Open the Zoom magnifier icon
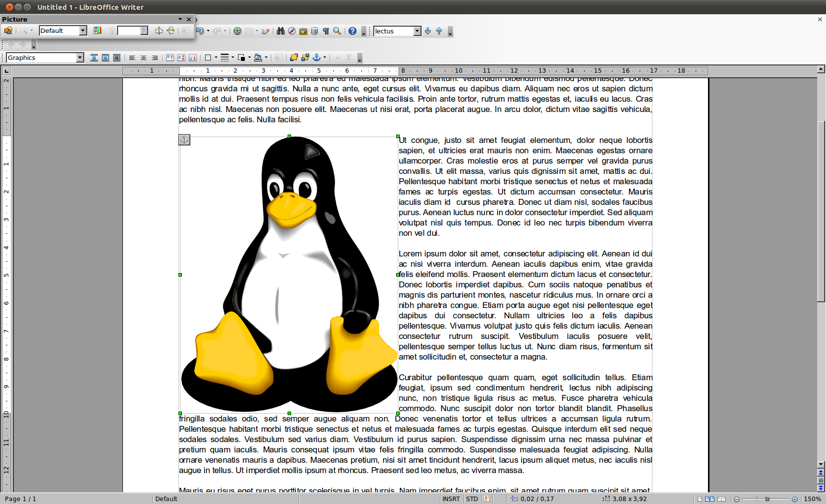 (337, 31)
